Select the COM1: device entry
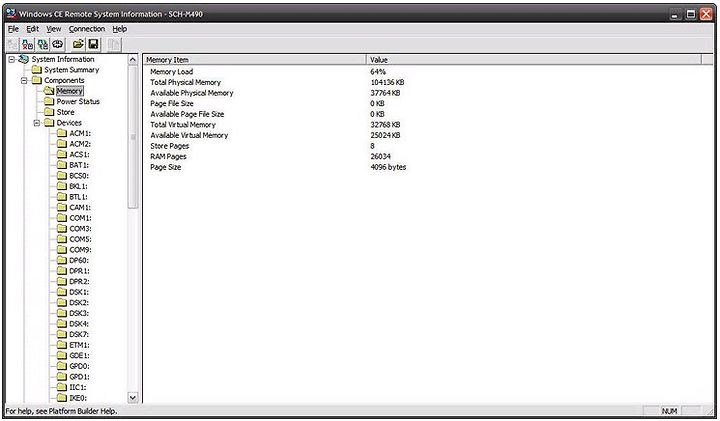This screenshot has height=421, width=720. click(80, 218)
